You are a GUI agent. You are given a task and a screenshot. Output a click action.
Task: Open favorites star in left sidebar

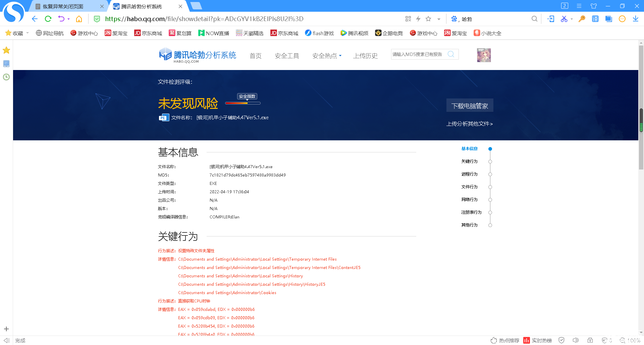click(6, 50)
